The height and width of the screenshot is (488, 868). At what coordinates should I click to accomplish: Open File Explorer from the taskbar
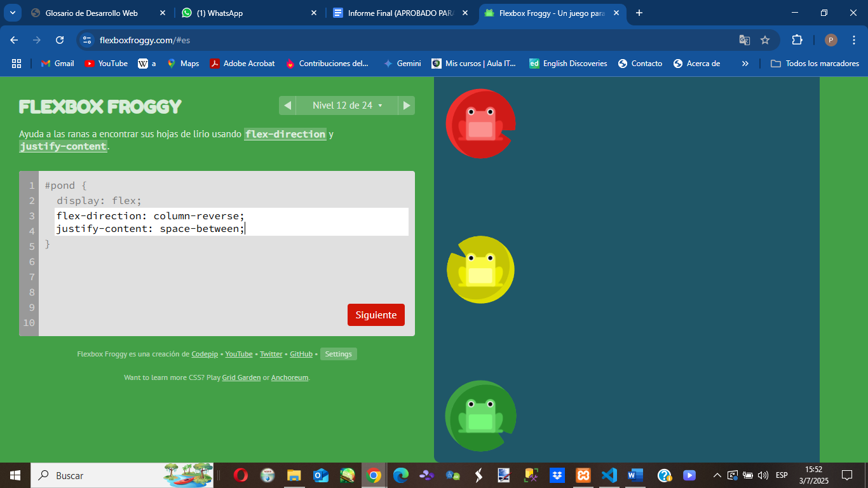point(294,475)
